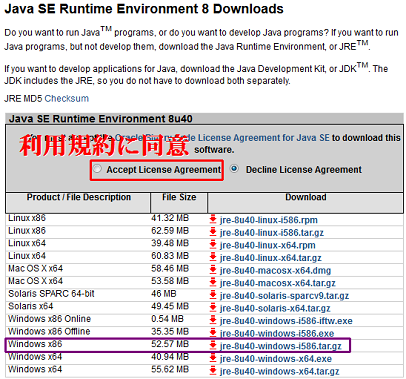The width and height of the screenshot is (406, 379).
Task: Open the JRE MD5 Checksum link
Action: pyautogui.click(x=67, y=99)
